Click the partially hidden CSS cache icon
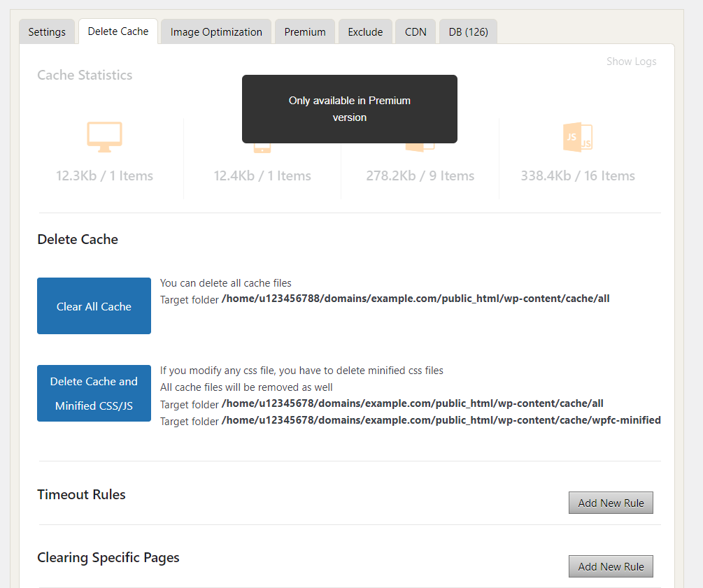703x588 pixels. click(x=420, y=147)
